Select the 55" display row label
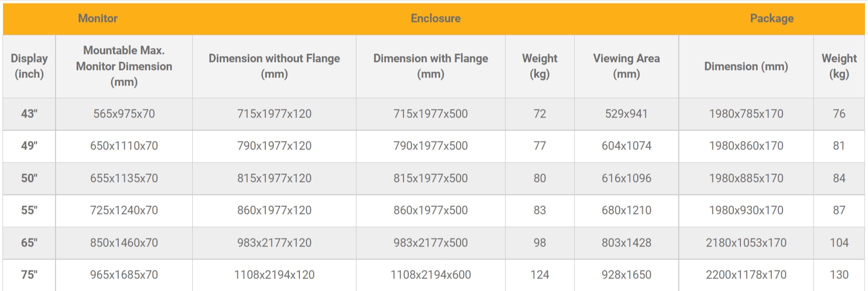The image size is (868, 291). click(29, 210)
